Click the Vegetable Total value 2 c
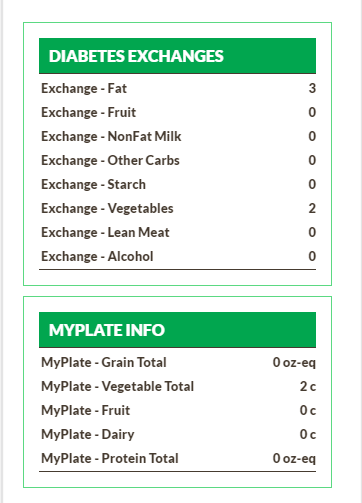The width and height of the screenshot is (362, 503). [x=308, y=387]
